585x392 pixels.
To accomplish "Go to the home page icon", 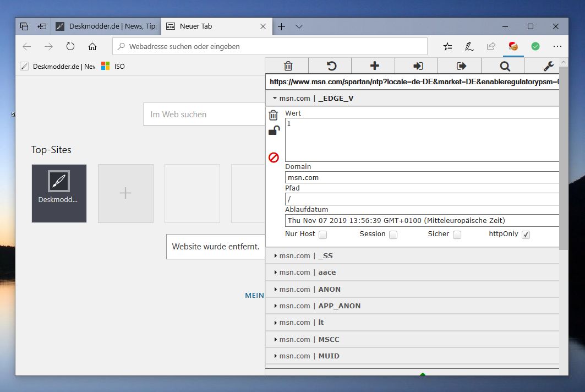I will [92, 46].
